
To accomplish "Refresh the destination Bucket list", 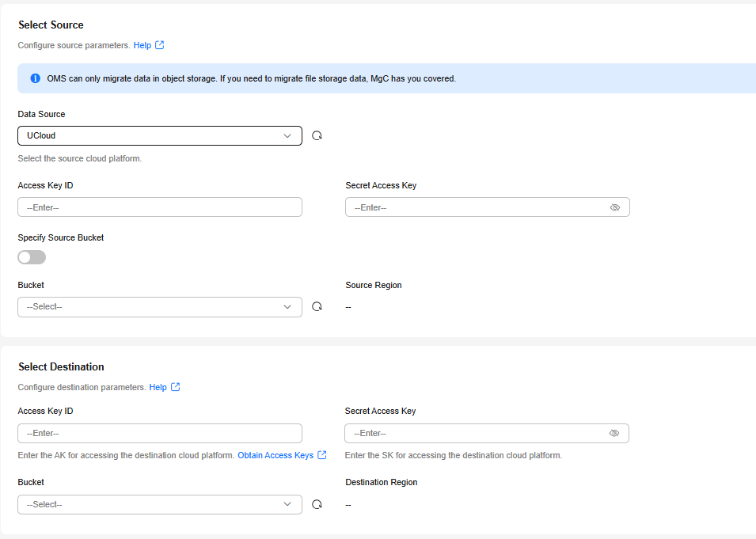I will pos(317,504).
